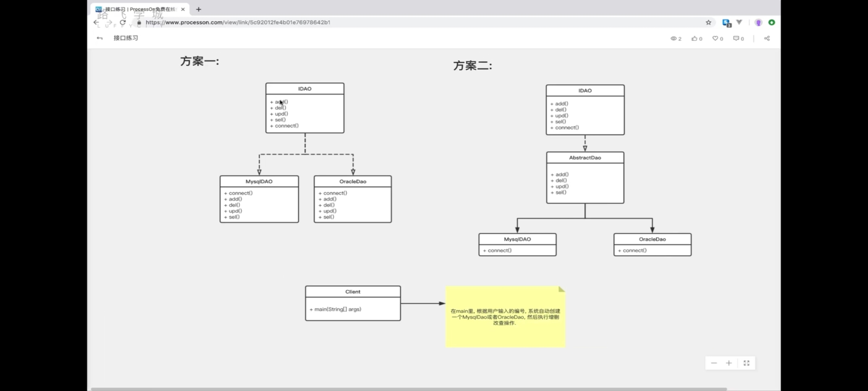Click the green extension icon
This screenshot has width=868, height=391.
[x=772, y=22]
